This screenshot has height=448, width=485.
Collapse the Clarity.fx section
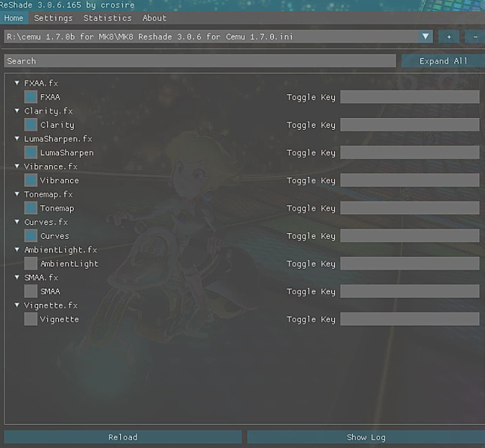click(x=17, y=111)
